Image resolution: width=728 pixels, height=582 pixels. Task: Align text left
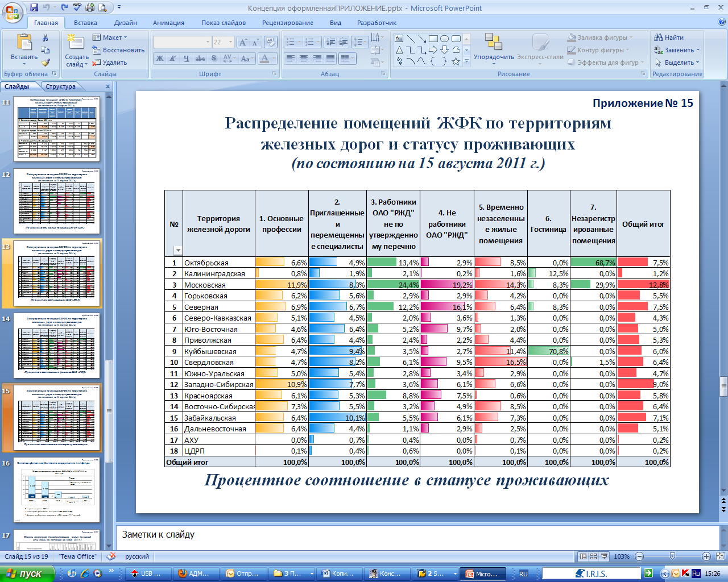pyautogui.click(x=291, y=59)
